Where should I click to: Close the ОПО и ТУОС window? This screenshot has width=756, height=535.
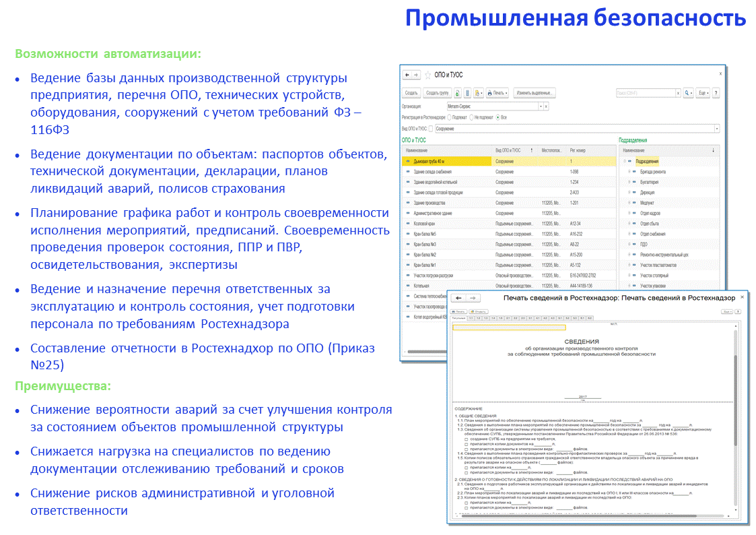pyautogui.click(x=721, y=73)
